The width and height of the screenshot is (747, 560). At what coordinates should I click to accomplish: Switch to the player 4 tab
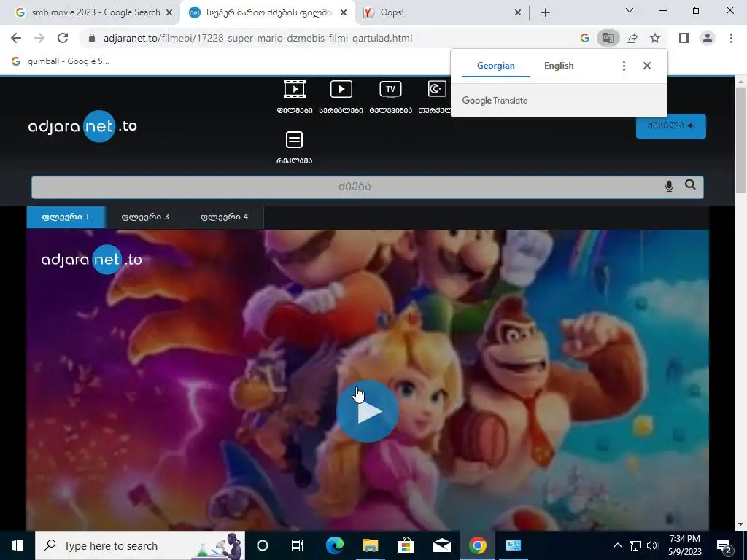225,217
